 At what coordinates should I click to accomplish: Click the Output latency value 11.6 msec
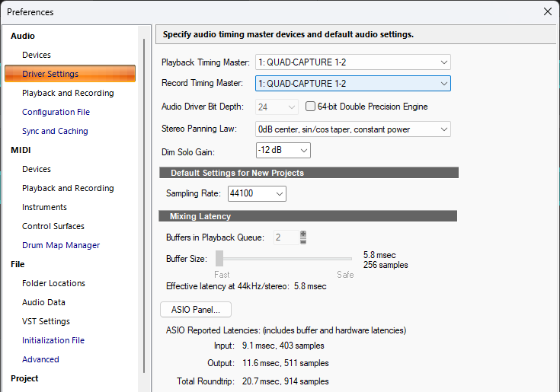286,363
